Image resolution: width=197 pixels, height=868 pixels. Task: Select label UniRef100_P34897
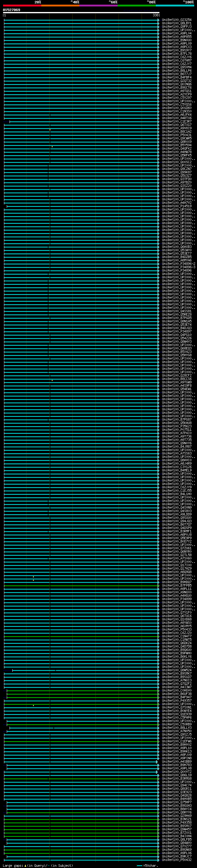tap(177, 332)
